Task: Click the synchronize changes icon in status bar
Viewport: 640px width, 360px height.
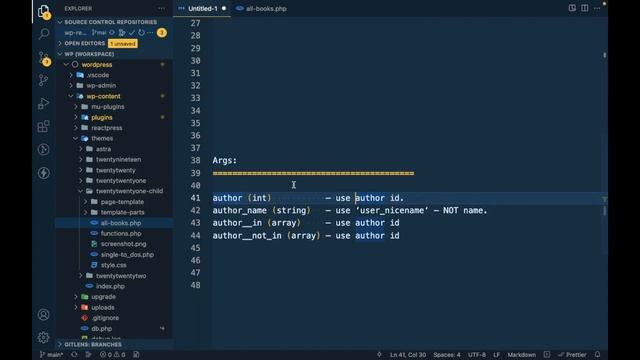Action: coord(74,355)
